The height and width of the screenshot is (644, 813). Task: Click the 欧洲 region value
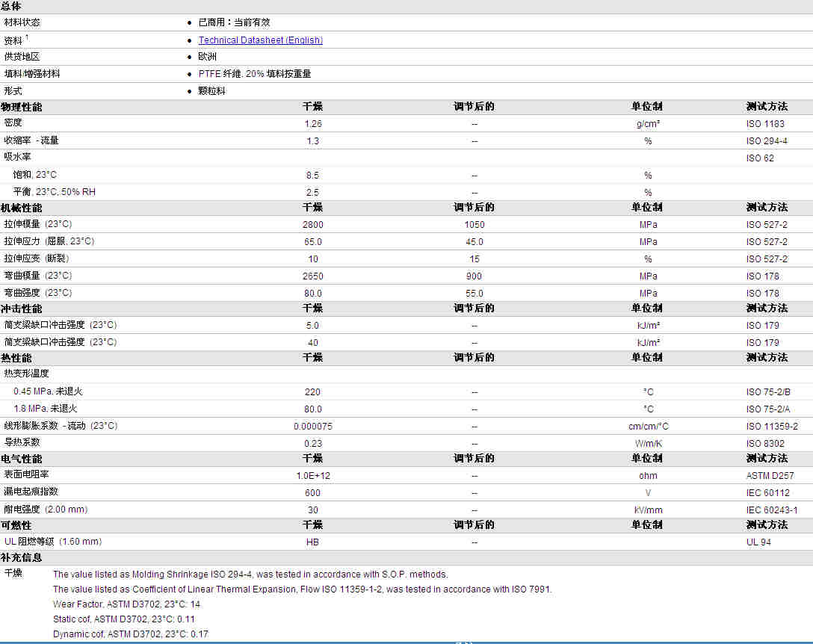pyautogui.click(x=208, y=57)
